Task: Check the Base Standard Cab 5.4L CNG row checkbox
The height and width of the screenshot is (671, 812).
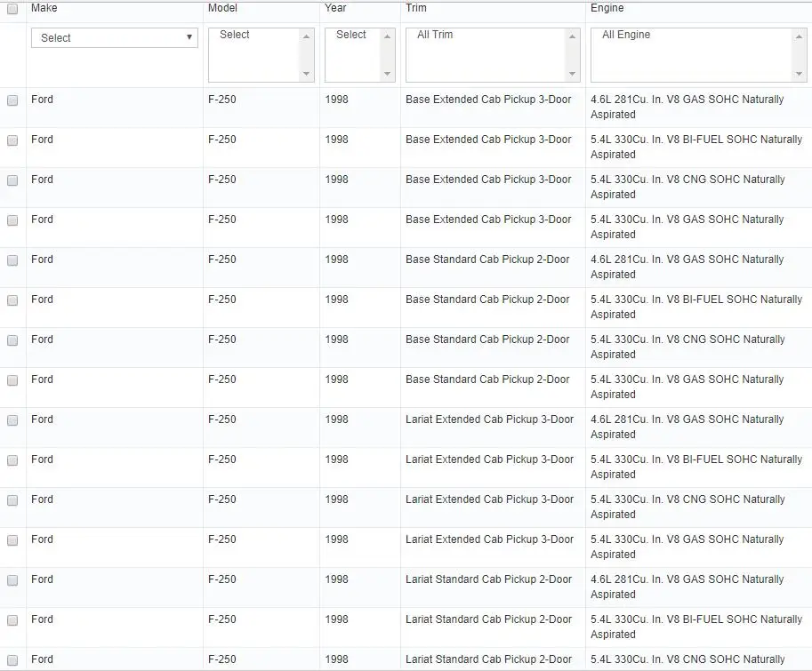Action: (x=12, y=340)
